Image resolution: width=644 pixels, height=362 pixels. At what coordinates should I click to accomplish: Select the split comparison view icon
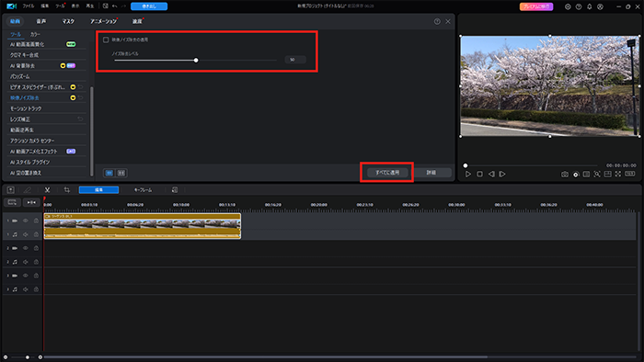tap(121, 173)
